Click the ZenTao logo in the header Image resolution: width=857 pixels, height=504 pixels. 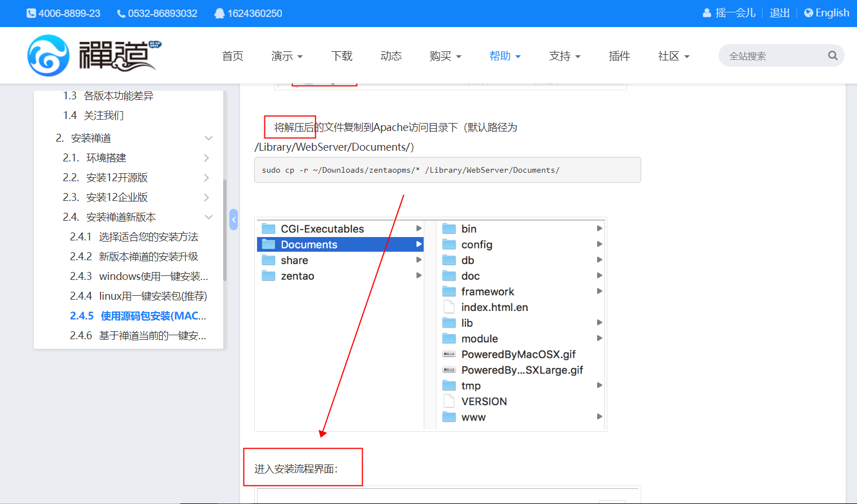[x=94, y=55]
